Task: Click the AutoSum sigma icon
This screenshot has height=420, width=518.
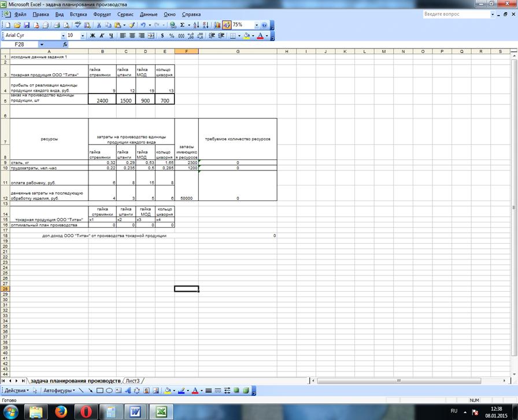Action: [x=182, y=25]
